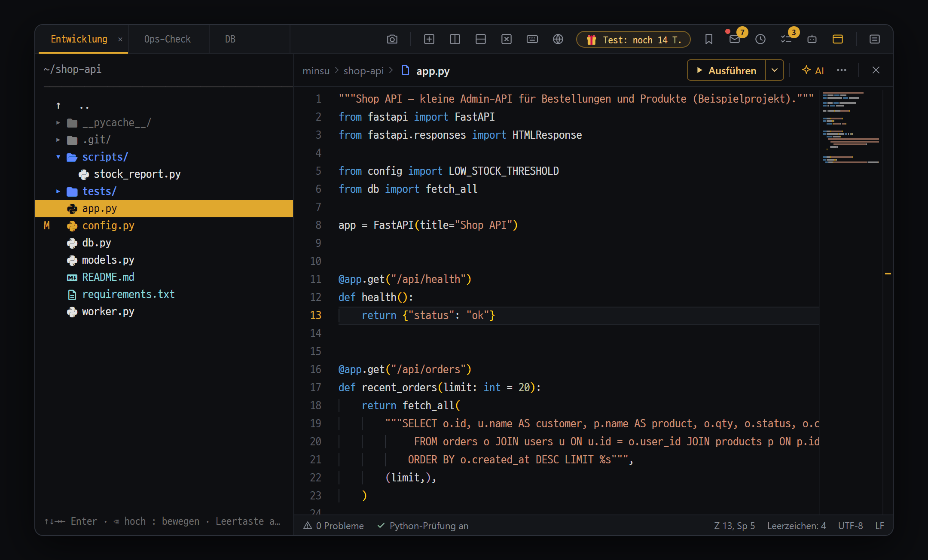Open the history clock icon

(760, 39)
